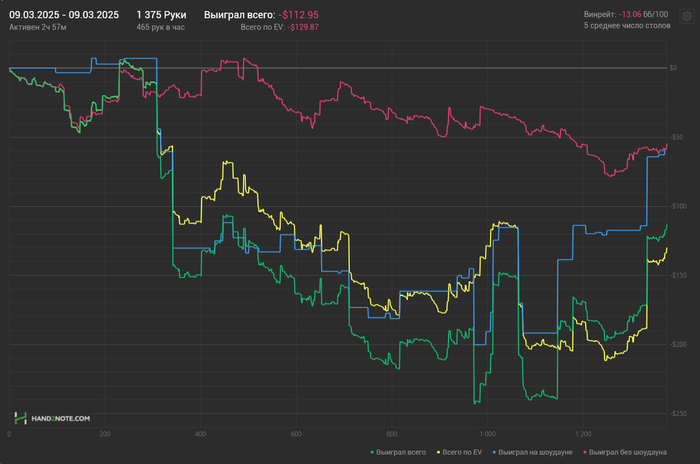Viewport: 700px width, 464px height.
Task: Click the -$250 y-axis label
Action: (677, 414)
